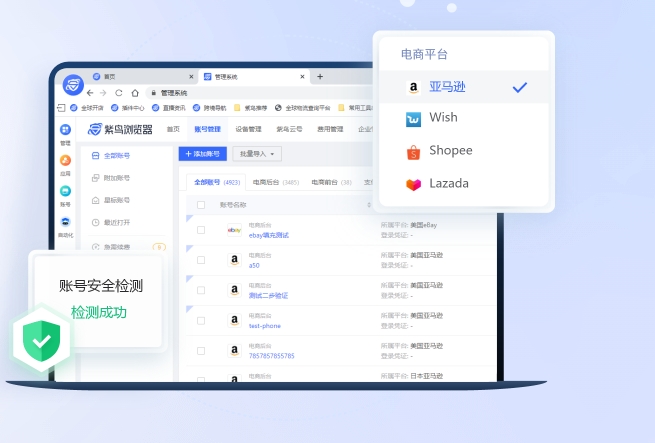Click the exit icon at bookmarks bar start

(61, 108)
